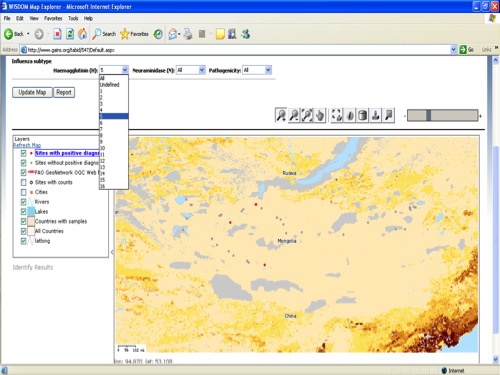500x375 pixels.
Task: Toggle the Sites with counts checkbox
Action: [23, 182]
